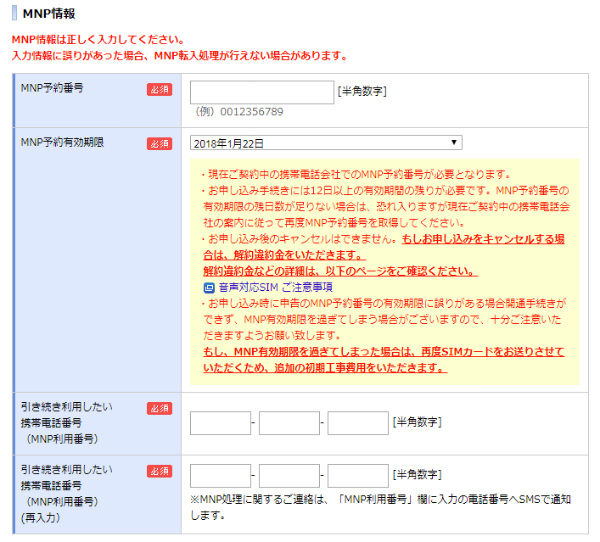Focus last box of 携帯電話番号 (MNP利用番号)

point(358,423)
